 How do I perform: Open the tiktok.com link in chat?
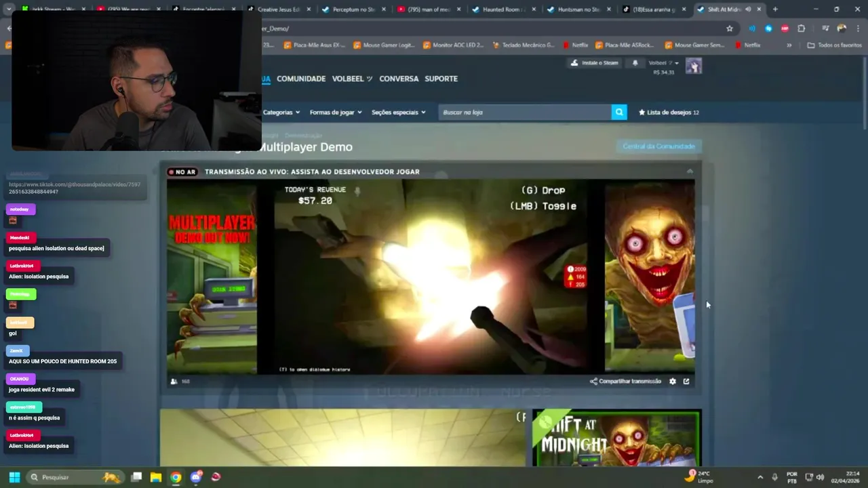pos(75,188)
